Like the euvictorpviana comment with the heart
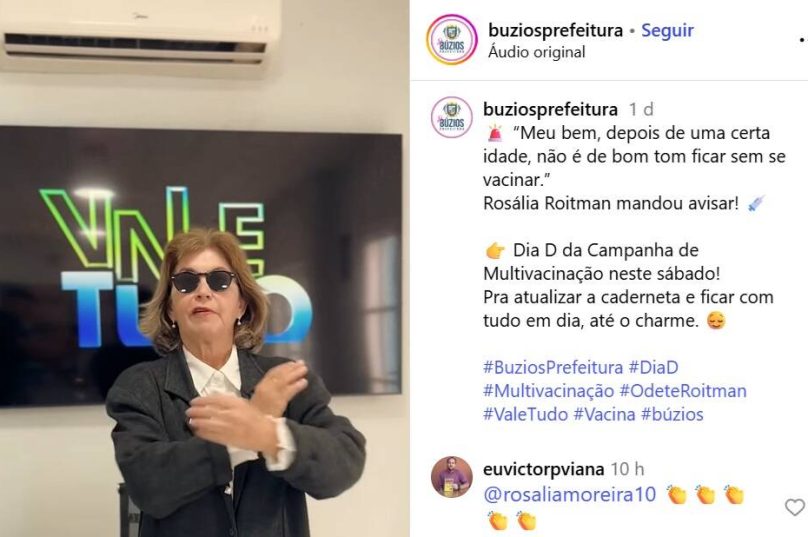Image resolution: width=808 pixels, height=537 pixels. [795, 507]
